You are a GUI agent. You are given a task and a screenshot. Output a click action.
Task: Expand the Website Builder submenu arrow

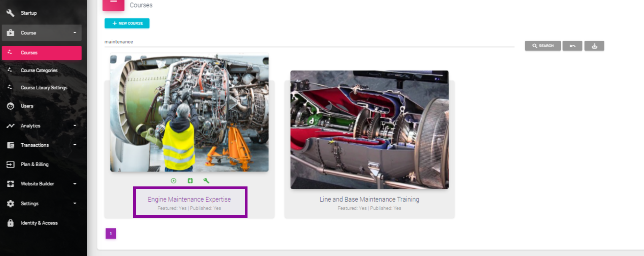(x=75, y=184)
